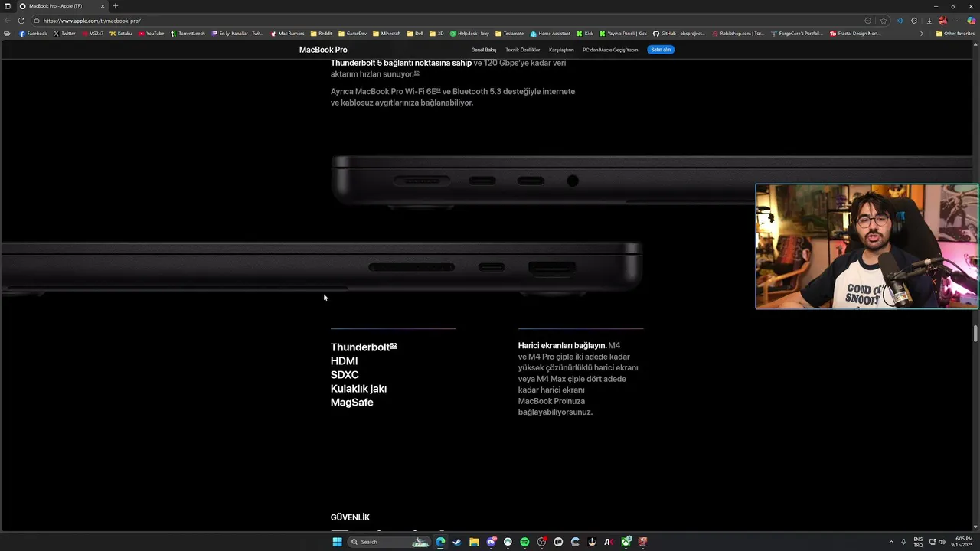Open the browser downloads icon
980x551 pixels.
(x=929, y=21)
